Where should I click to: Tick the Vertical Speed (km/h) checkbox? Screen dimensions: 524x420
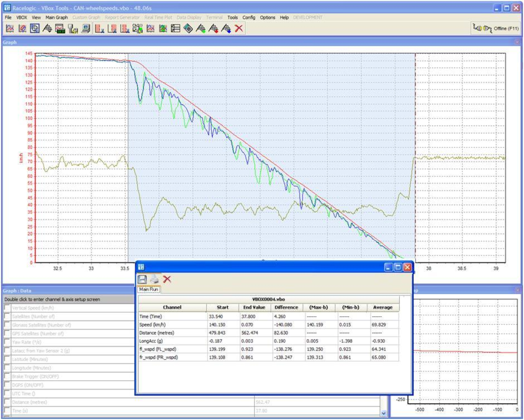[x=7, y=308]
